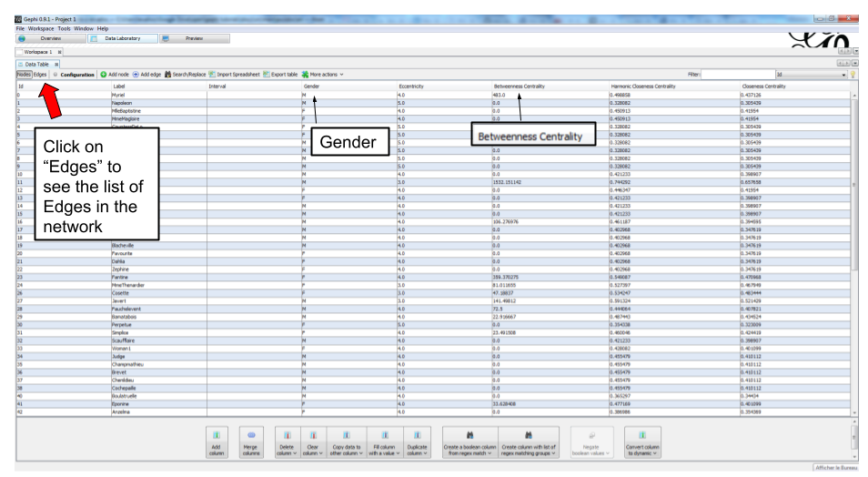
Task: Close the Workspace 1 tab
Action: tap(60, 52)
